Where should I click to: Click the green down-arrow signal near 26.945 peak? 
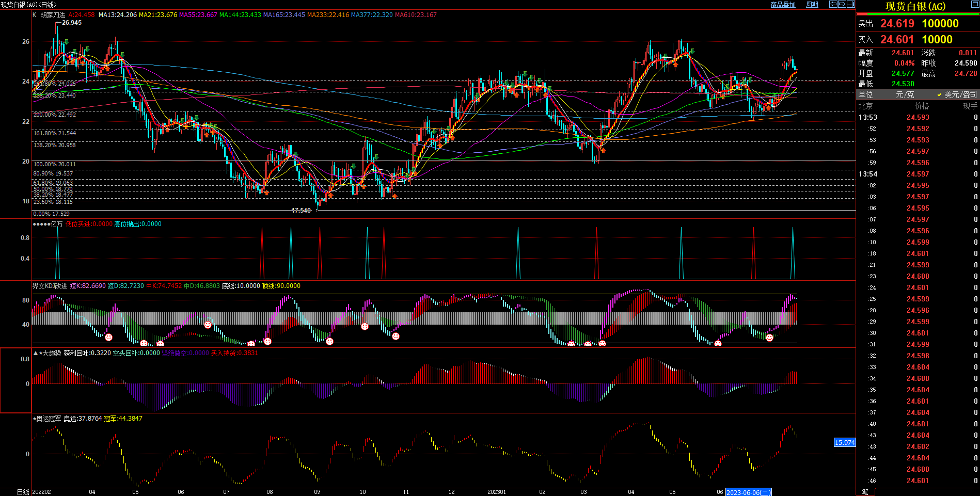point(66,42)
